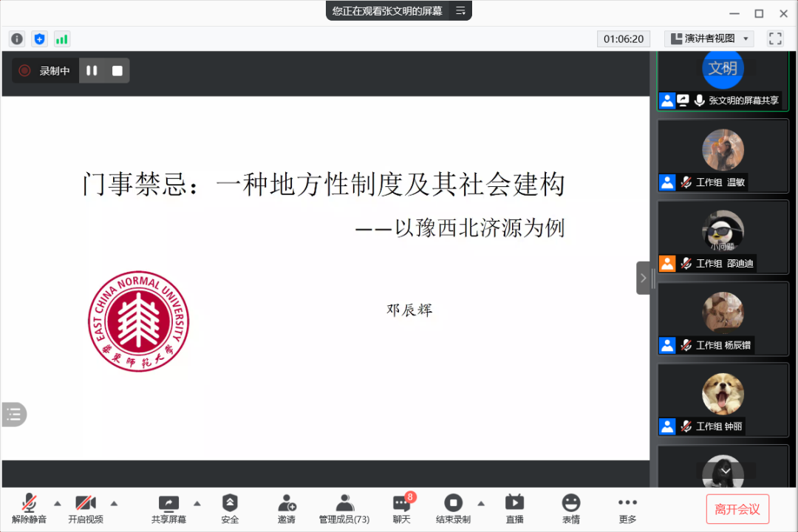The height and width of the screenshot is (532, 798).
Task: Open the Security (安全) options
Action: (x=230, y=508)
